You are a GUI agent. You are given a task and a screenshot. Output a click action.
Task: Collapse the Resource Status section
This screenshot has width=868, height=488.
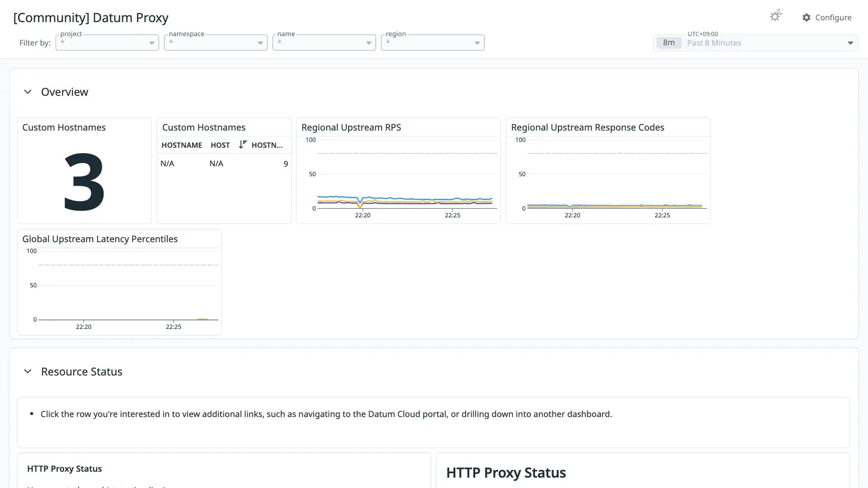(x=28, y=371)
